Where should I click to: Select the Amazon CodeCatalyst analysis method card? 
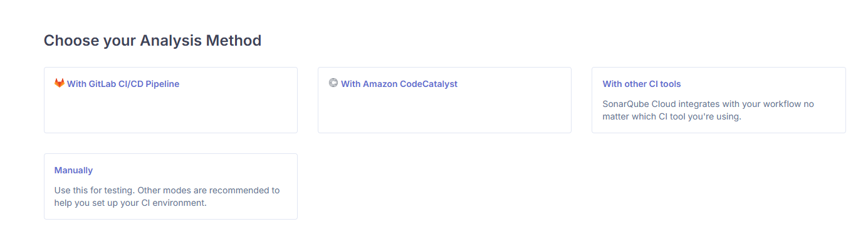(444, 100)
